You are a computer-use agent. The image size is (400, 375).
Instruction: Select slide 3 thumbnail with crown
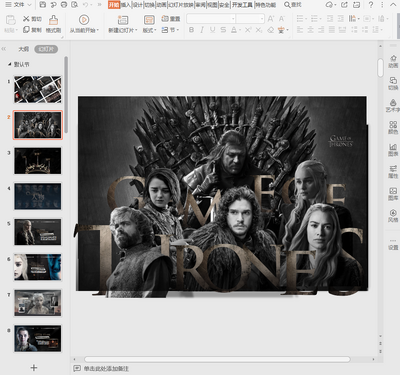pos(38,161)
